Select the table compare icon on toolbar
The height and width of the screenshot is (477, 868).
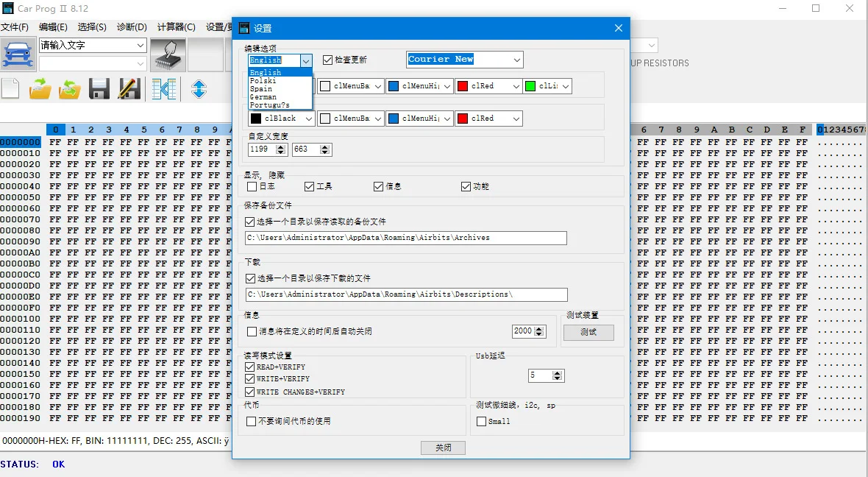[x=163, y=88]
